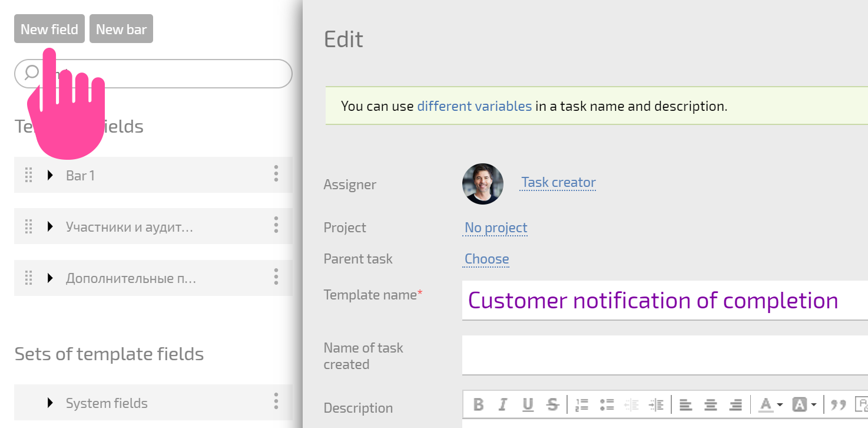Apply bold formatting in the description toolbar
The height and width of the screenshot is (428, 868).
[479, 404]
